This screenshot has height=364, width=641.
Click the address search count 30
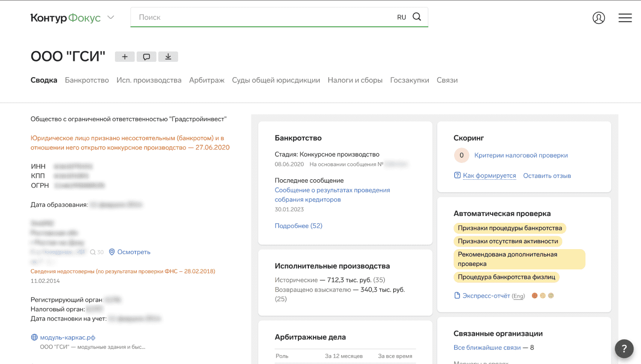point(97,252)
